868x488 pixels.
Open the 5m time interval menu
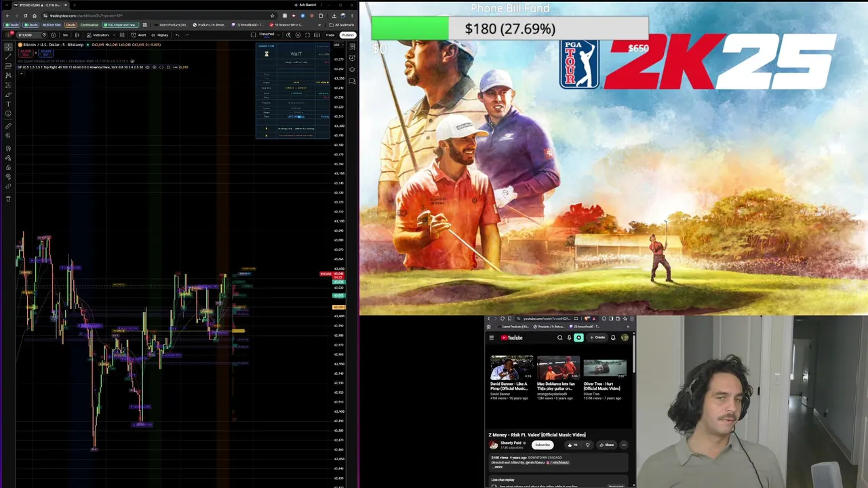coord(65,35)
